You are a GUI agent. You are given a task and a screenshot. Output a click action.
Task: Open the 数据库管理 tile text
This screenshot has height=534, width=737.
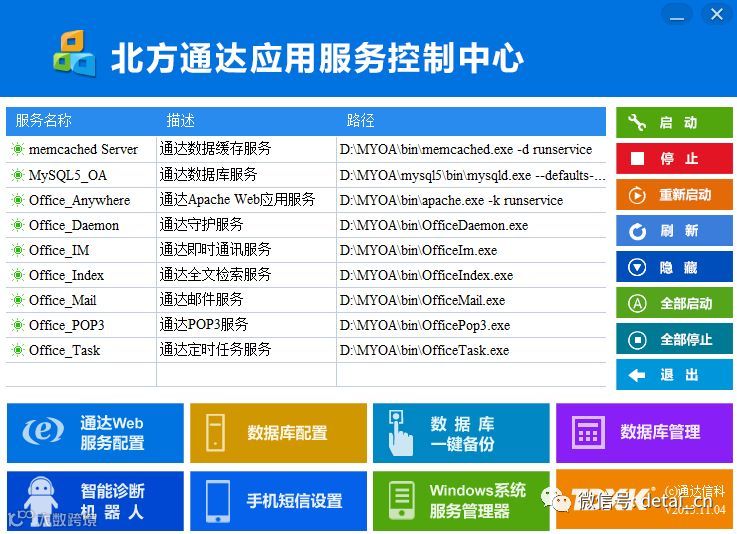point(660,432)
